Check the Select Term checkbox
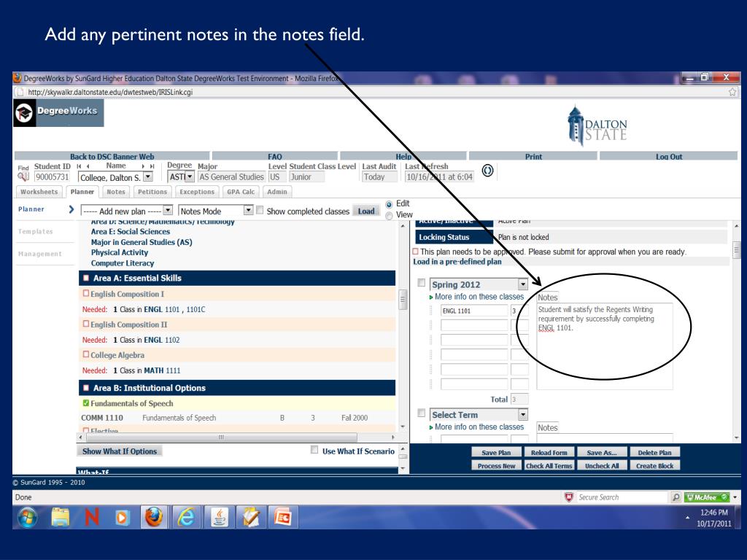747x560 pixels. coord(422,413)
